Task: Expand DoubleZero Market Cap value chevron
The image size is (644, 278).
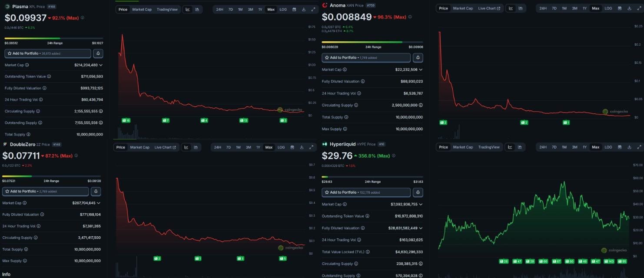Action: (x=99, y=203)
